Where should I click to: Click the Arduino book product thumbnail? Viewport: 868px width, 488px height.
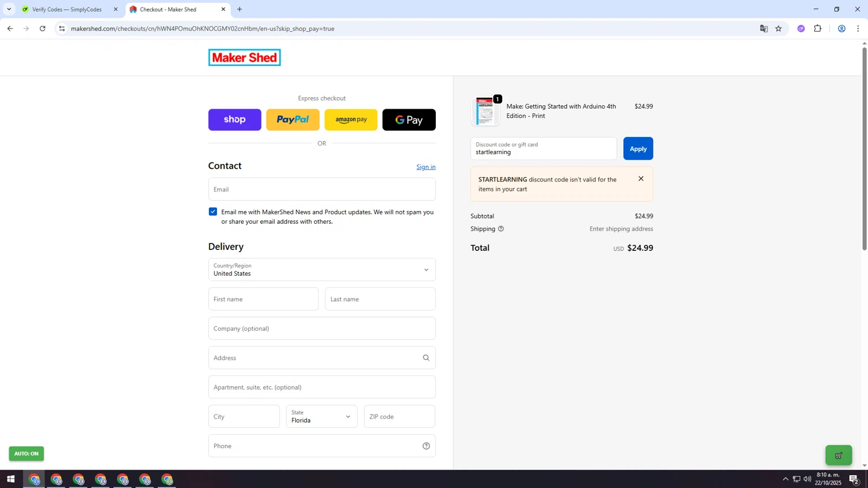pos(485,111)
